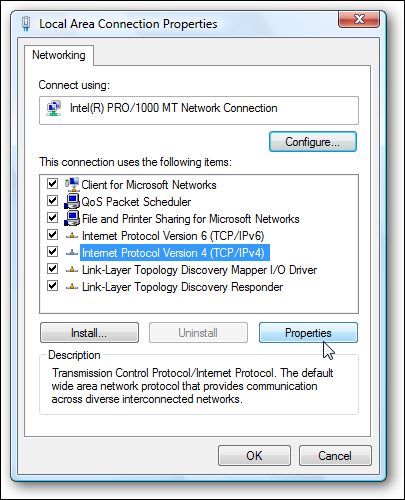Click the Client for Microsoft Networks icon
This screenshot has width=405, height=500.
pyautogui.click(x=72, y=184)
